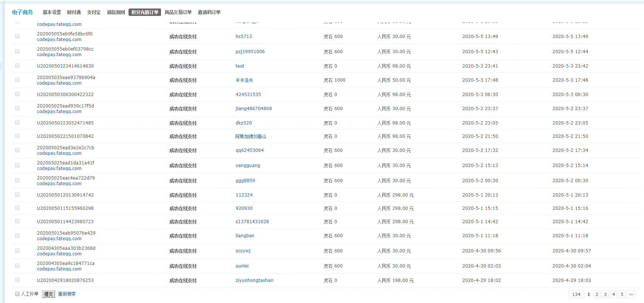This screenshot has height=303, width=644.
Task: Click the codepay.fateqq.com link under 202004305eaa303b2368d
Action: click(x=59, y=254)
